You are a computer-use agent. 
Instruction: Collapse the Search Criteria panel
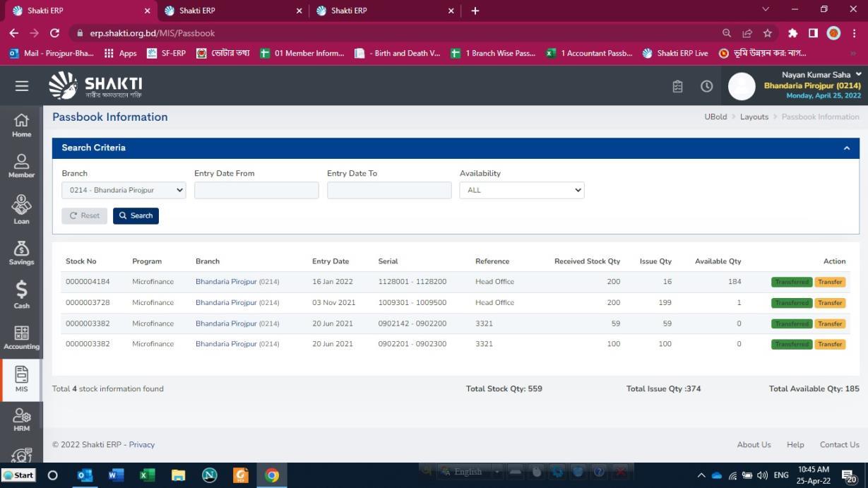[x=846, y=148]
